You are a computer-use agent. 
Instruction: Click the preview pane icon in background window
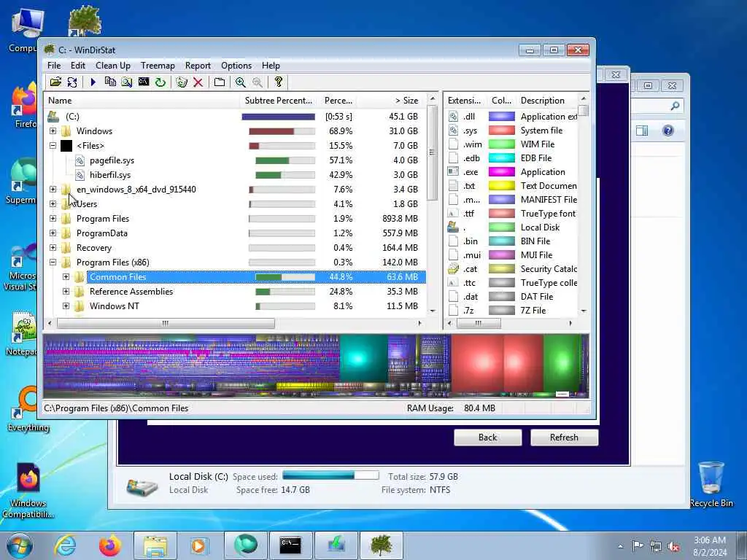[x=642, y=131]
